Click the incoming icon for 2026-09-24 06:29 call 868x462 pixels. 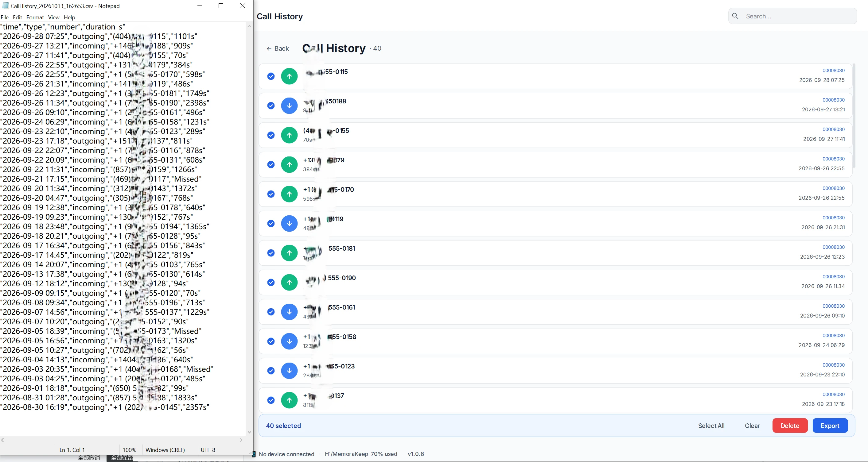(289, 341)
